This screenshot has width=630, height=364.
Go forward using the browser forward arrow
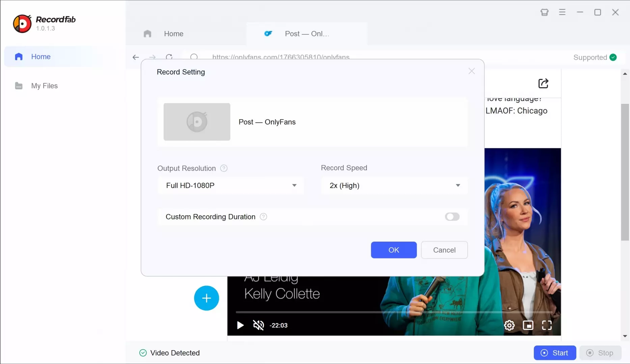click(x=153, y=57)
